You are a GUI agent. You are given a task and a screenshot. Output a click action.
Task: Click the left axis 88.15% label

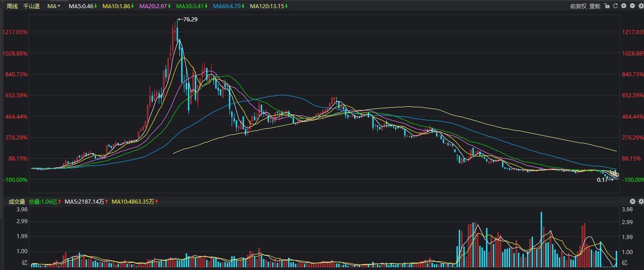tap(18, 159)
